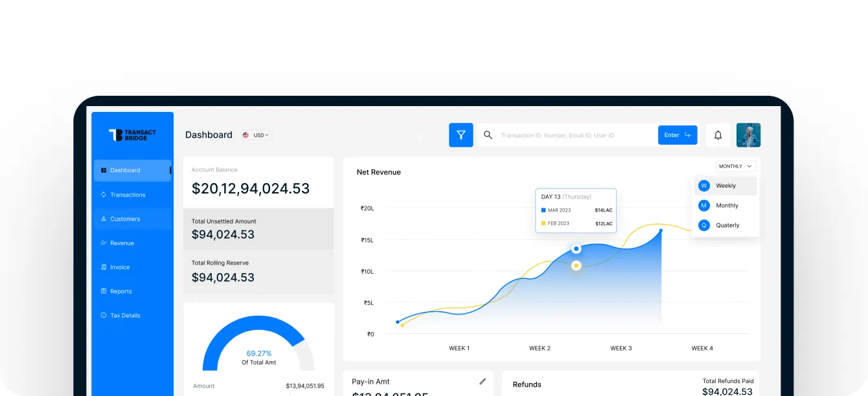Open Tax Details from the sidebar
Image resolution: width=868 pixels, height=396 pixels.
[125, 315]
